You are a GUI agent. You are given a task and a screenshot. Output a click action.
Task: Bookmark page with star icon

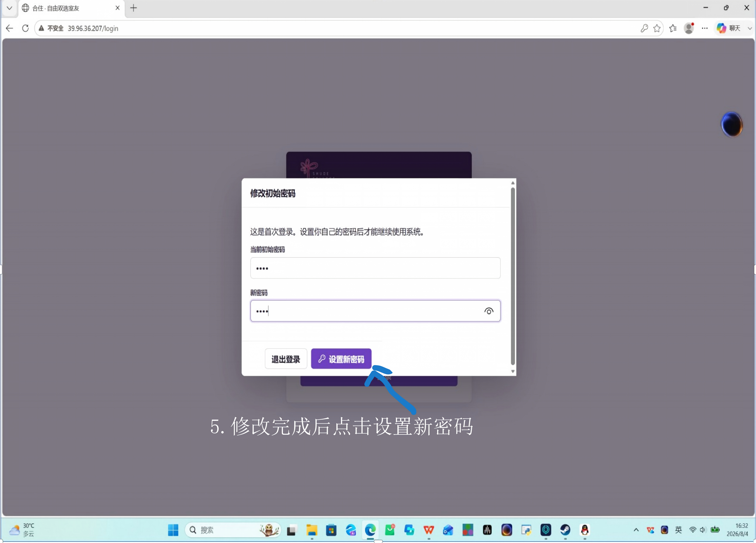coord(657,28)
